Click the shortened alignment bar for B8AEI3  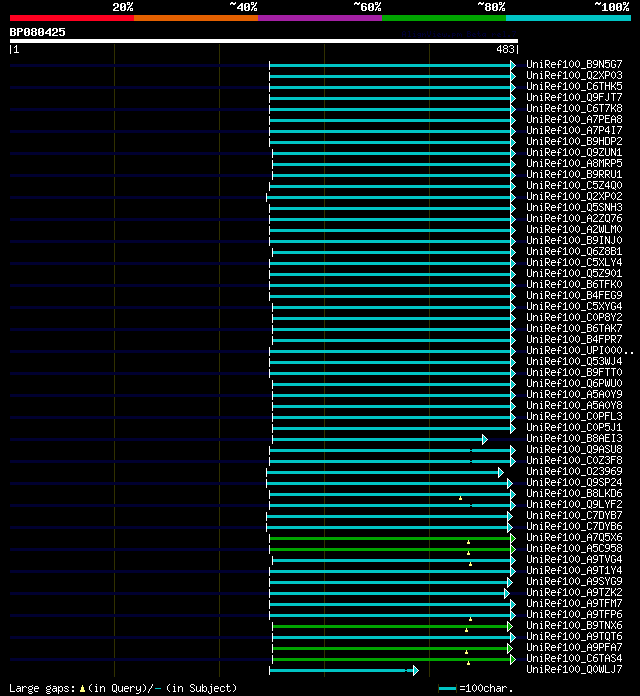(x=379, y=439)
